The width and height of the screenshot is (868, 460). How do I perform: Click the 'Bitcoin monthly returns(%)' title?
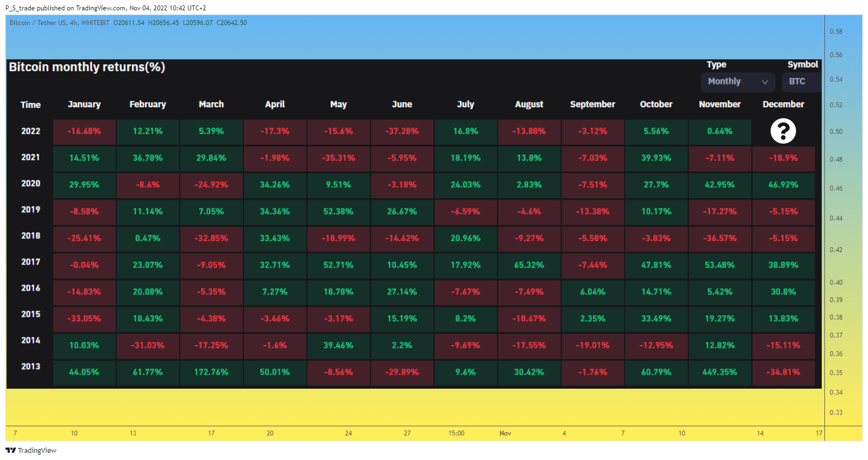87,67
